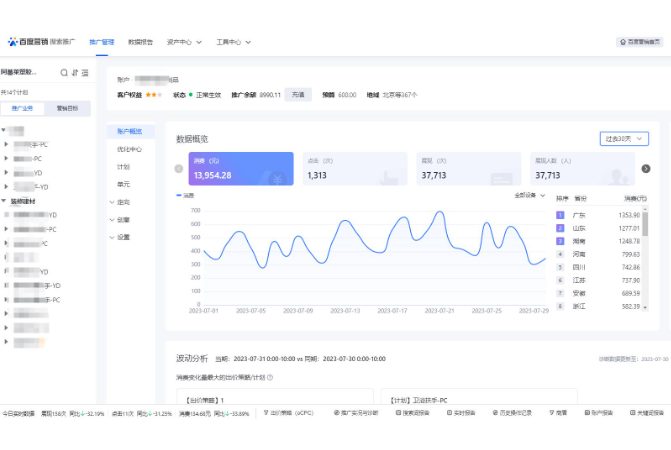Click the 客户权益 star rating
Screen dimensions: 671x450
[154, 95]
